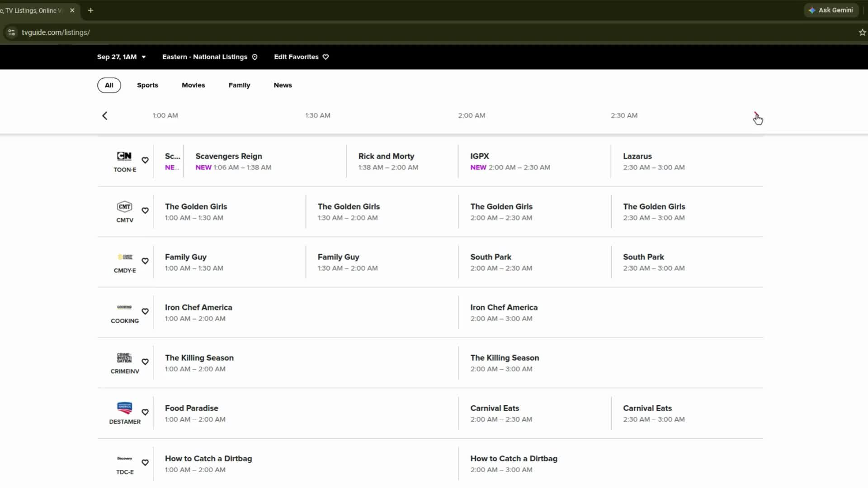
Task: Open Iron Chef America 2:00 AM listing
Action: pyautogui.click(x=611, y=312)
